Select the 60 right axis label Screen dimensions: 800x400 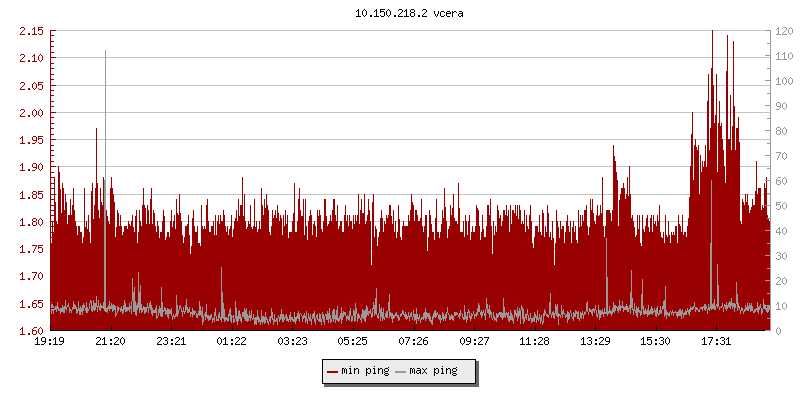(779, 181)
